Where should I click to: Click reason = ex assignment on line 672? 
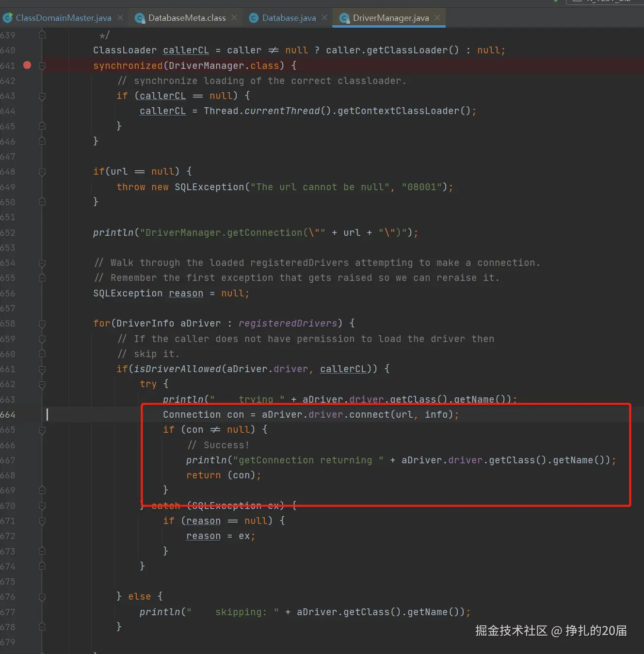[220, 536]
